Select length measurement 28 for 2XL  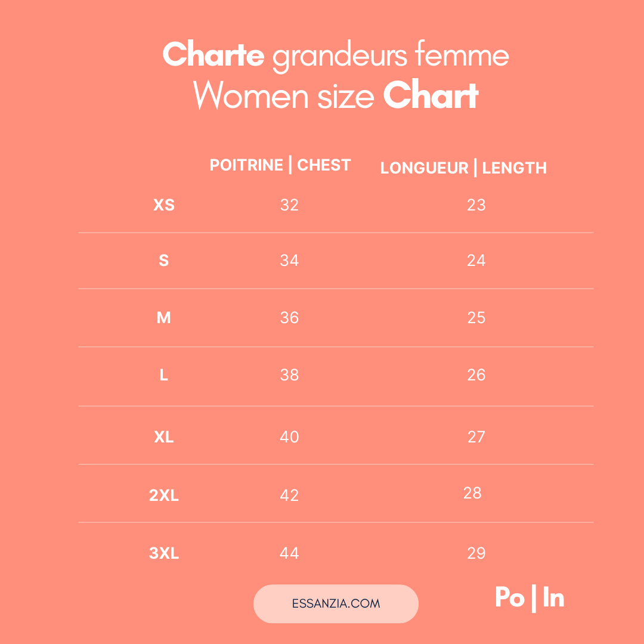pyautogui.click(x=472, y=493)
